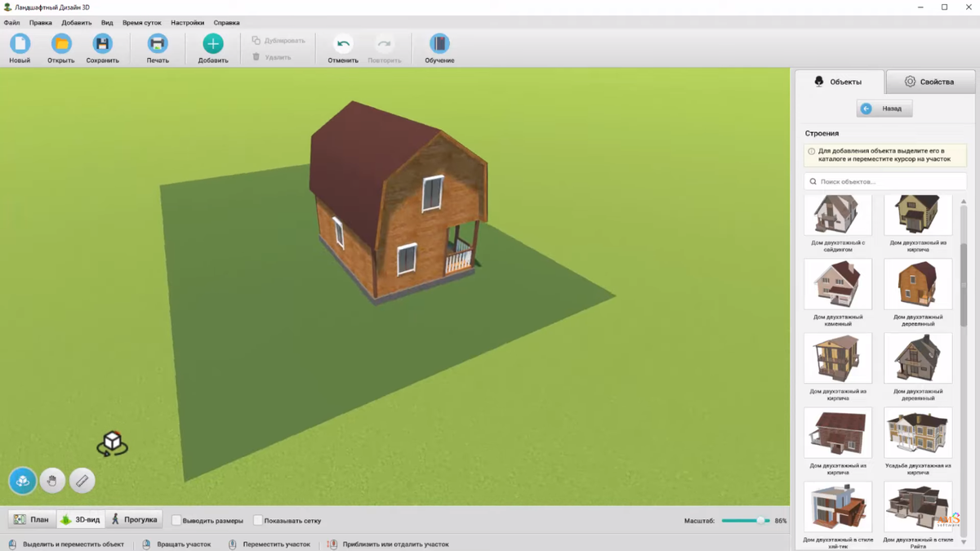Switch to План view
This screenshot has width=980, height=551.
[31, 519]
